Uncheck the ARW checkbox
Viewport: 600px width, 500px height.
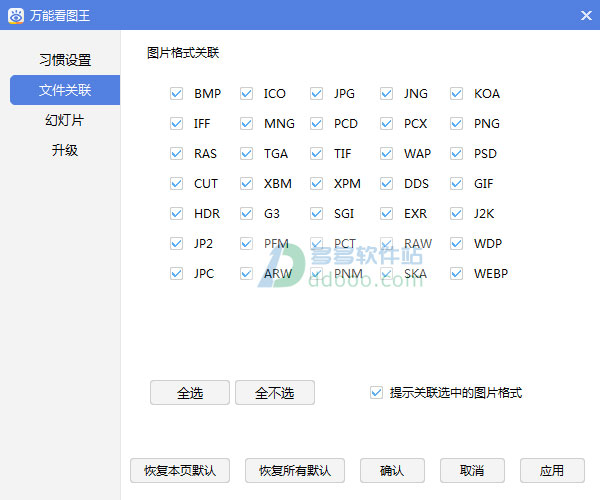[x=246, y=274]
